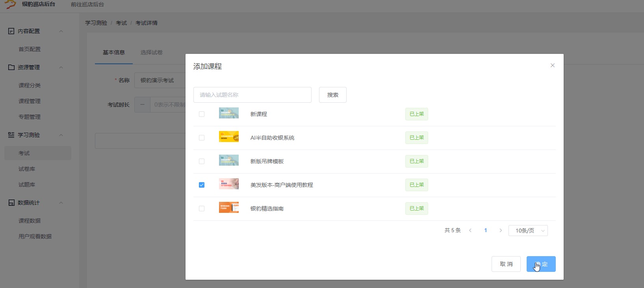Open 试卷库 in the sidebar menu
The image size is (644, 288).
(27, 169)
